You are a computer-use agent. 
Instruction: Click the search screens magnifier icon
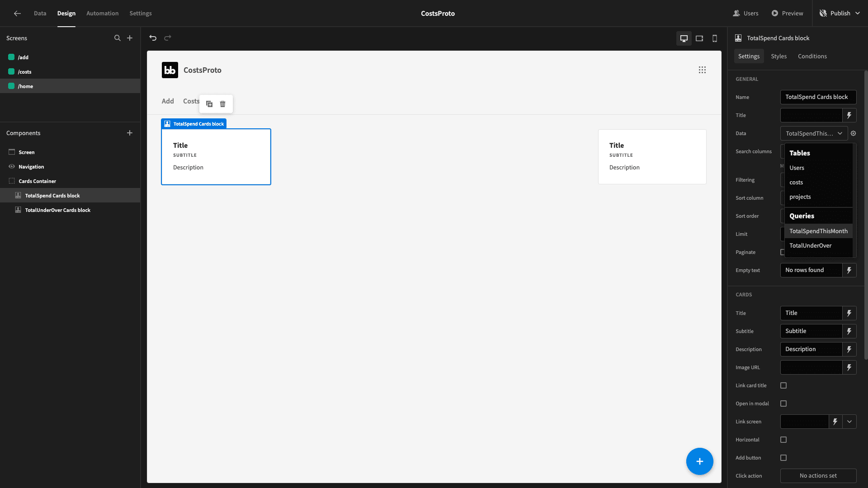coord(118,38)
